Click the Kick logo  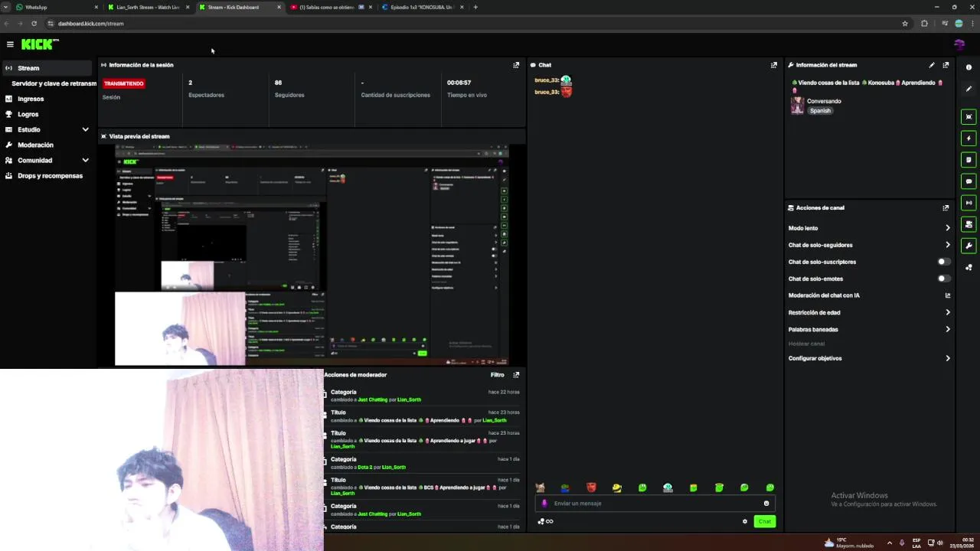coord(39,44)
